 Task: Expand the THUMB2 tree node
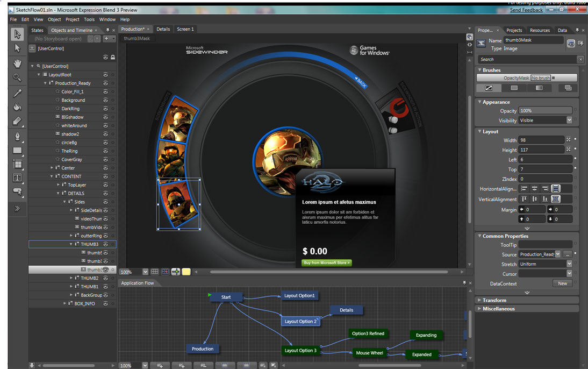pos(71,278)
